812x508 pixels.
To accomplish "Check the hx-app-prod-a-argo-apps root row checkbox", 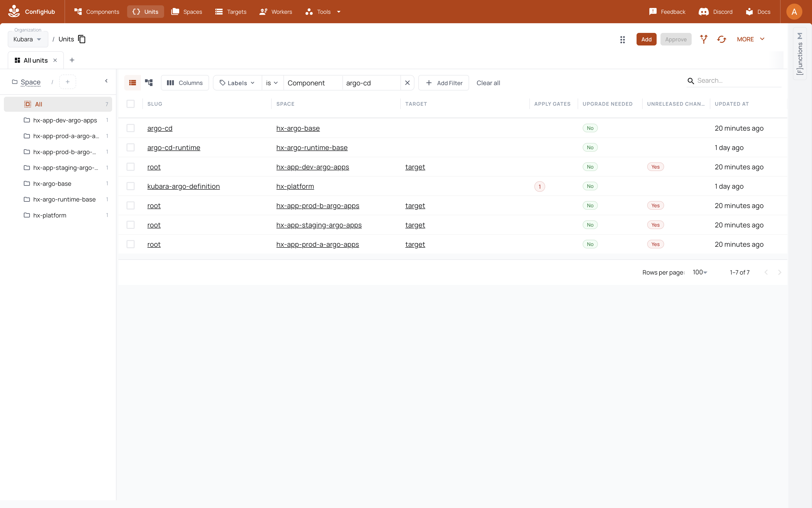I will click(130, 244).
